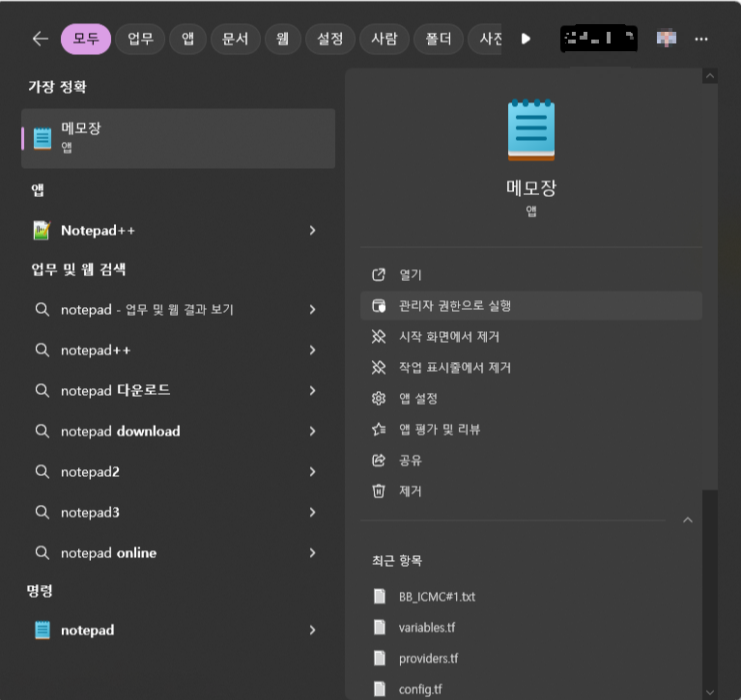The width and height of the screenshot is (741, 700).
Task: Choose 제거 to uninstall 메모장
Action: (531, 491)
